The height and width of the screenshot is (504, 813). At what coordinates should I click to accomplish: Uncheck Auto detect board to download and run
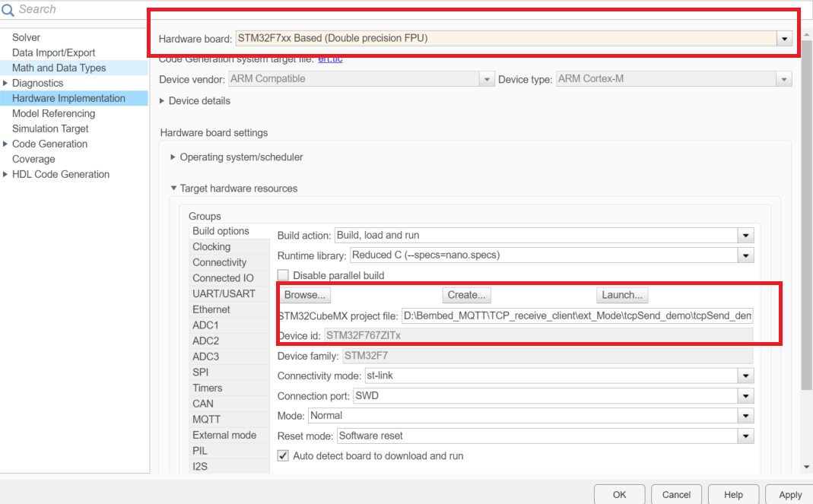(x=284, y=455)
